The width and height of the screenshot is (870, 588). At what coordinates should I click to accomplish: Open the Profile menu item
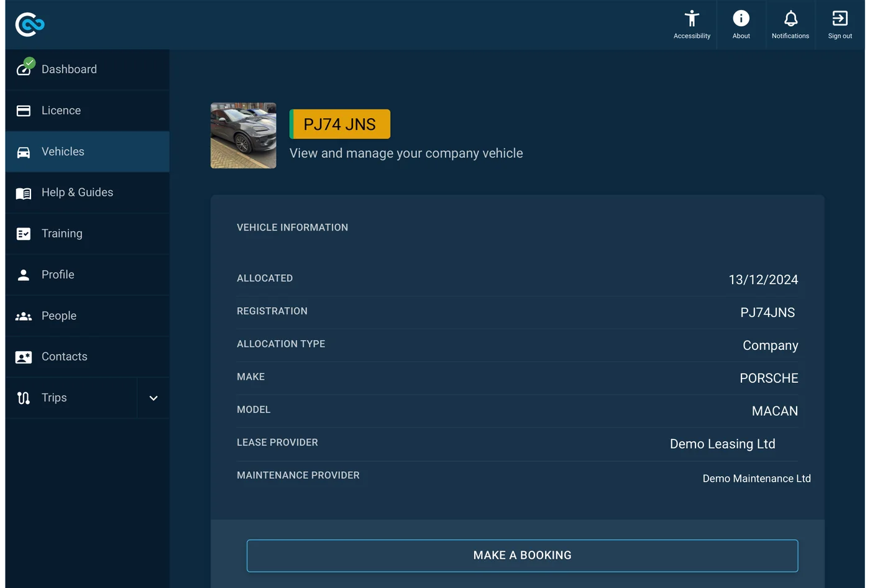88,275
